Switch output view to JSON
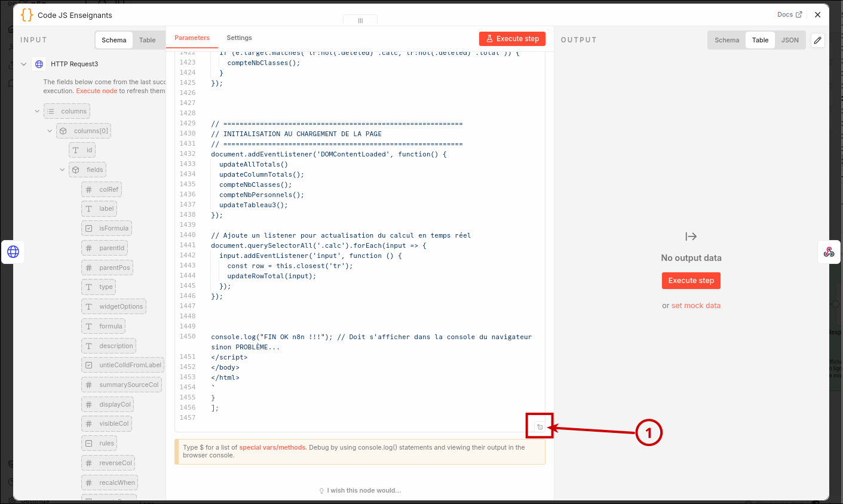The width and height of the screenshot is (843, 504). (790, 40)
